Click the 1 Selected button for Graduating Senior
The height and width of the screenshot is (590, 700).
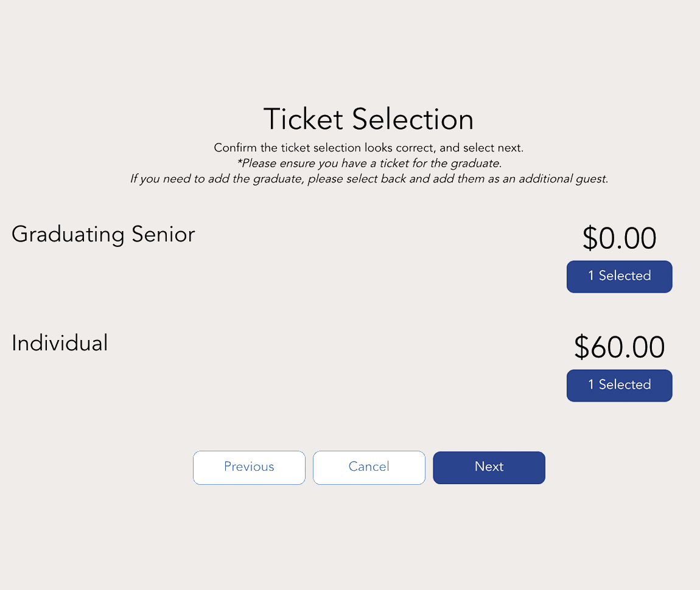click(619, 276)
